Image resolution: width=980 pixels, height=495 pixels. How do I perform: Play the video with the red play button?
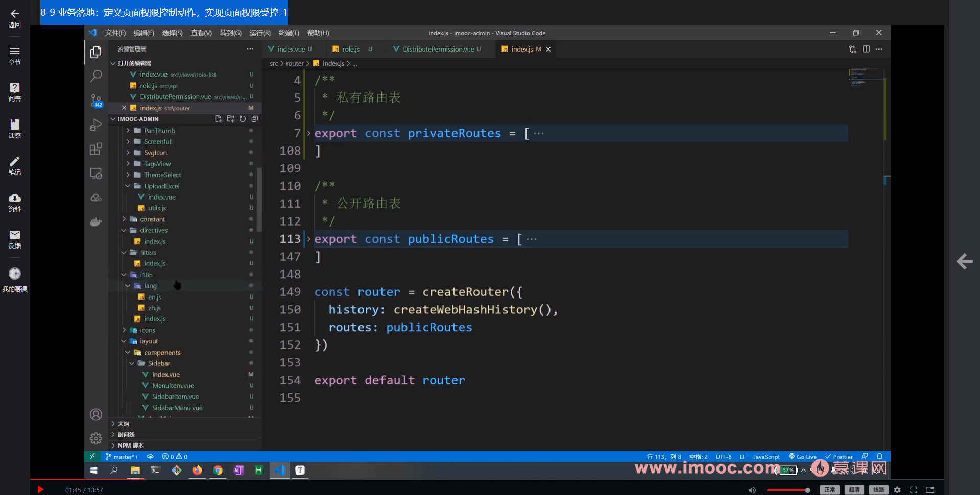(40, 490)
